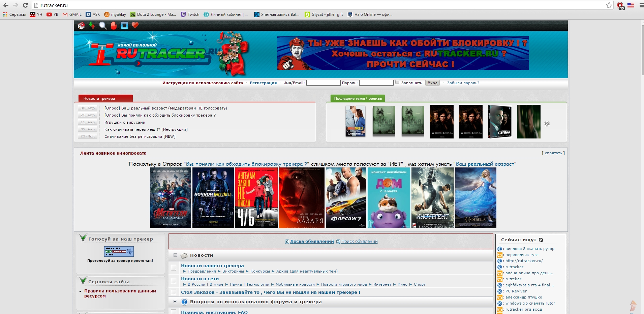
Task: Open the YH bookmark
Action: 36,14
